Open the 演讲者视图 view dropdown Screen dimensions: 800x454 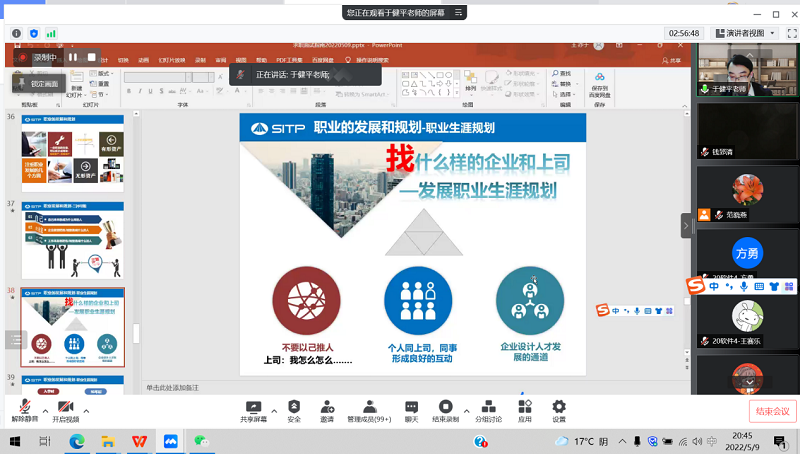[x=749, y=33]
